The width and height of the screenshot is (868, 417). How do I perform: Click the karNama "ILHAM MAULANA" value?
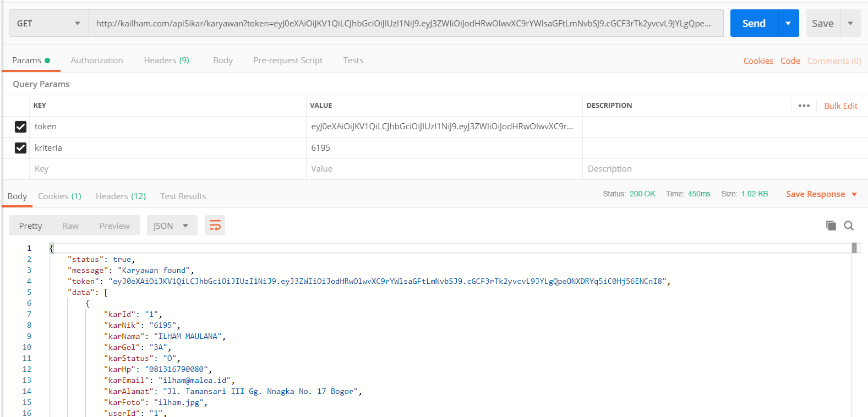point(188,337)
